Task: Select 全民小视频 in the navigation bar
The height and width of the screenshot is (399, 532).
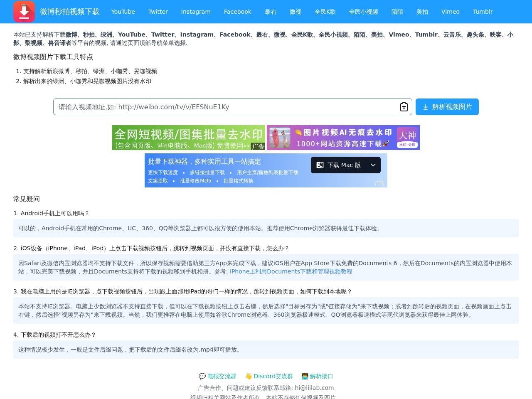Action: click(364, 12)
